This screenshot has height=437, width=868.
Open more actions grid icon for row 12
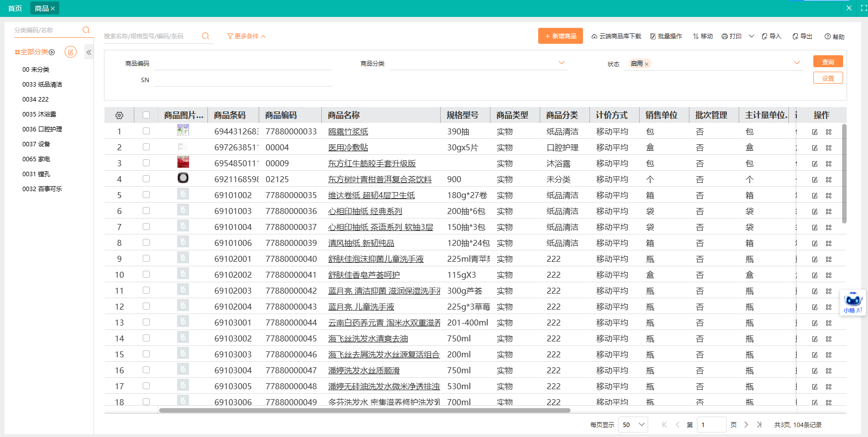pyautogui.click(x=829, y=307)
